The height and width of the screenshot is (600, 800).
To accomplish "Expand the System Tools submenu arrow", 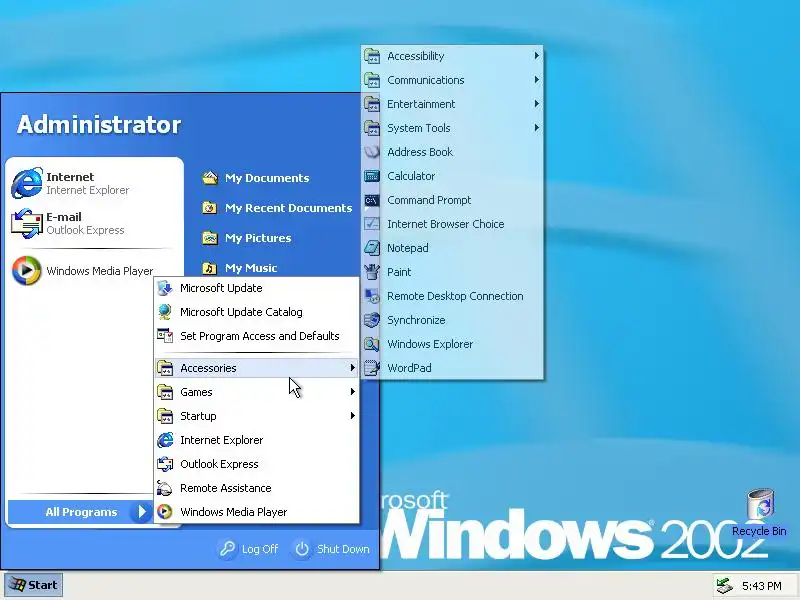I will [537, 128].
